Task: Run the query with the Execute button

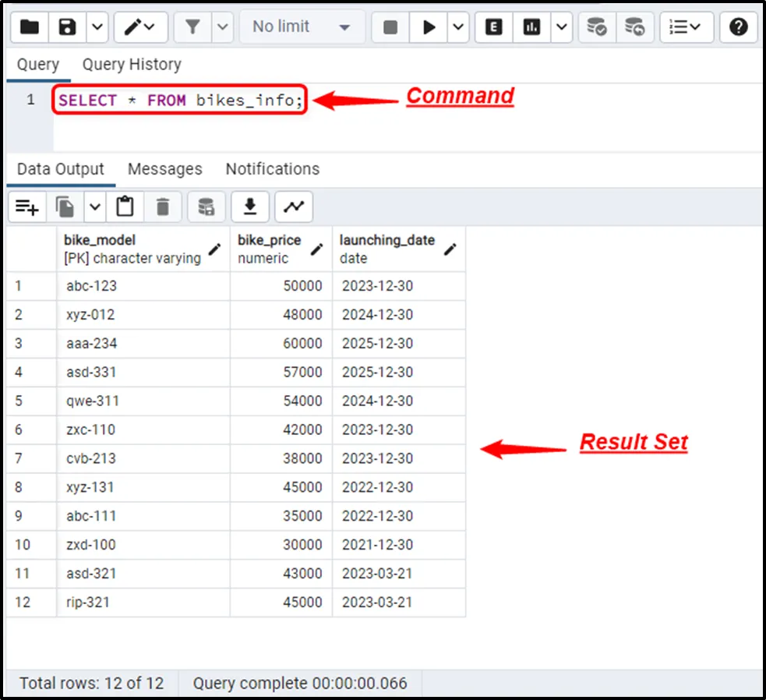Action: (429, 27)
